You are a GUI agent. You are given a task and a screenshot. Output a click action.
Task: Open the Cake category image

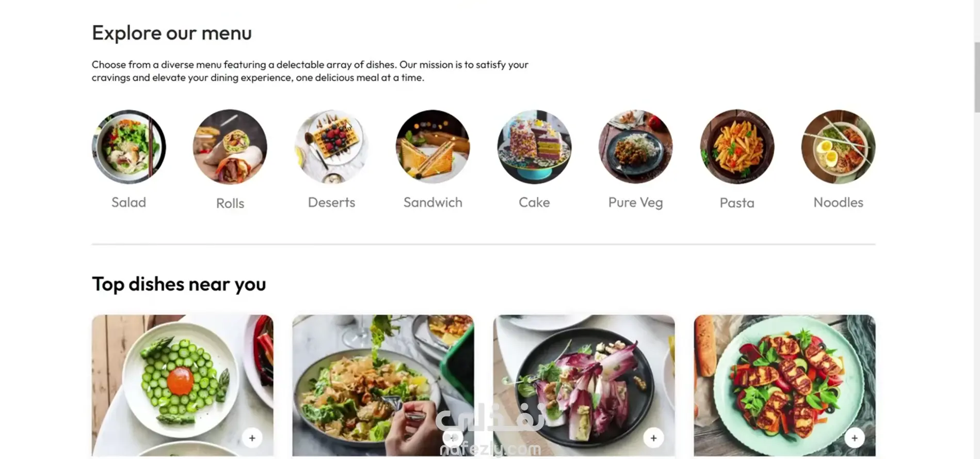[x=534, y=147]
